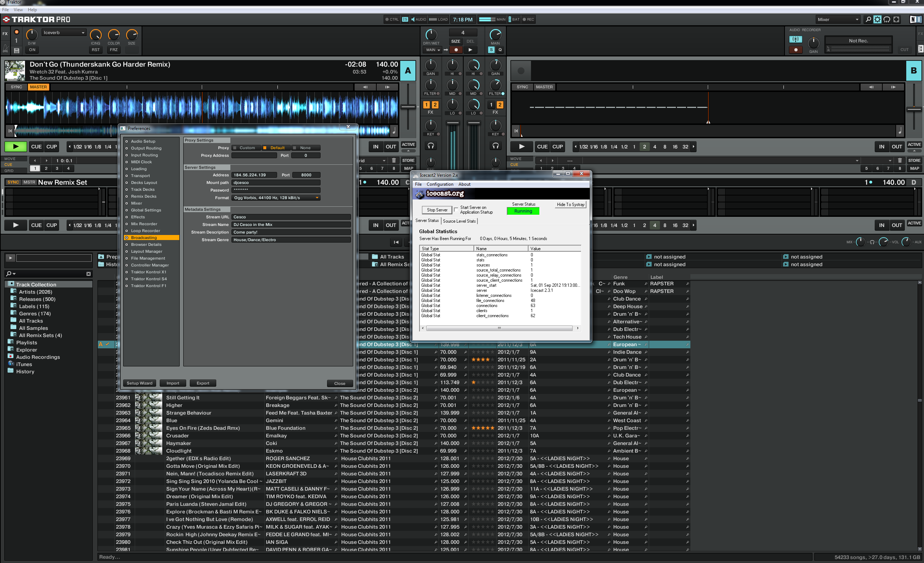Expand Explorer folder in browser tree
The image size is (924, 563).
pos(10,349)
